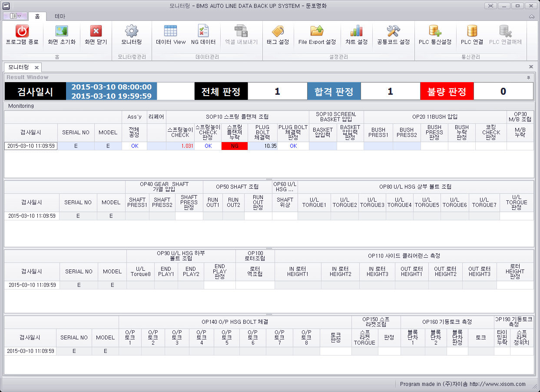Screen dimensions: 540x392
Task: Close the 모니터링 document tab
Action: click(x=36, y=67)
